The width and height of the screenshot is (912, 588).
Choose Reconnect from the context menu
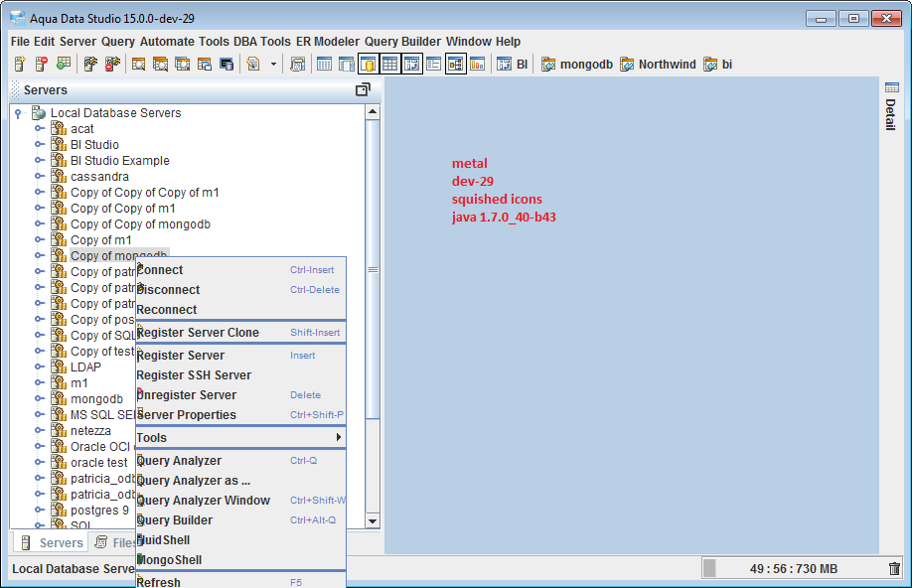tap(240, 310)
